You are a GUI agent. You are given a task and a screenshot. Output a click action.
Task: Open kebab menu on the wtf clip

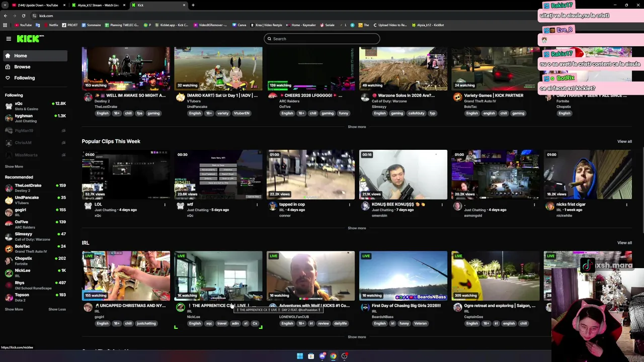pos(257,205)
